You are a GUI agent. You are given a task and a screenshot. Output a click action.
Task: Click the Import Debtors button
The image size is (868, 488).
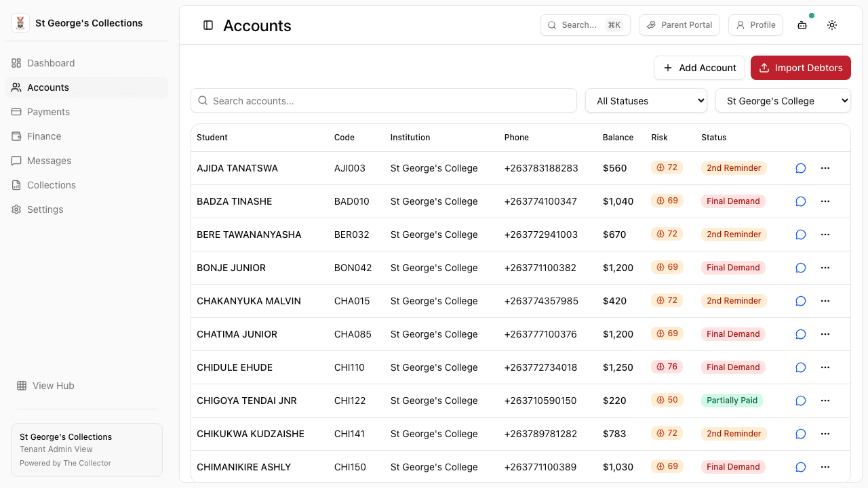[800, 68]
